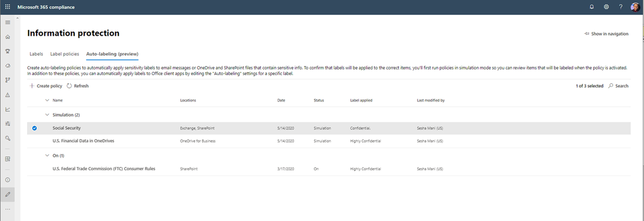Click the OneDrive for Business locations cell
The width and height of the screenshot is (644, 221).
click(x=198, y=141)
